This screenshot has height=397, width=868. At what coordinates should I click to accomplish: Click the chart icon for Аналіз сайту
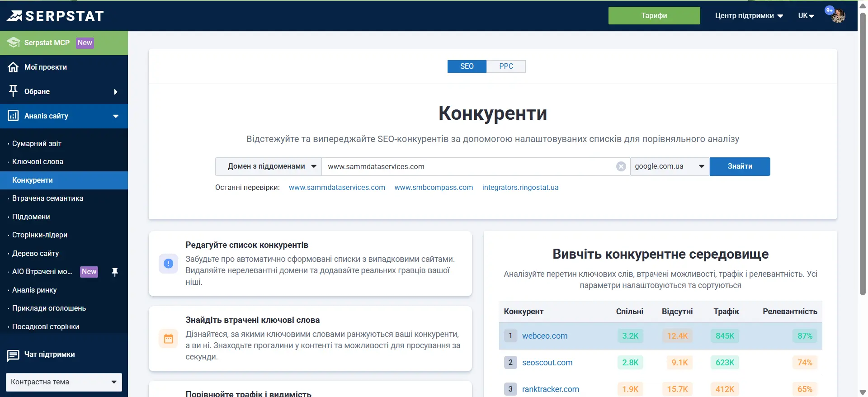(13, 116)
